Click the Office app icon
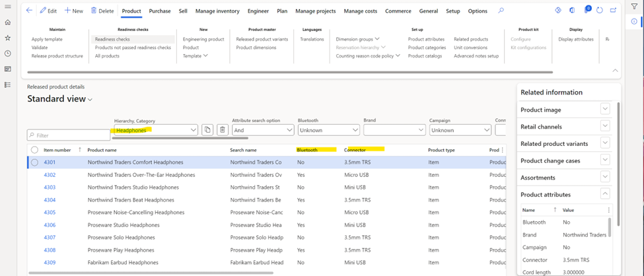This screenshot has width=644, height=276. tap(572, 11)
